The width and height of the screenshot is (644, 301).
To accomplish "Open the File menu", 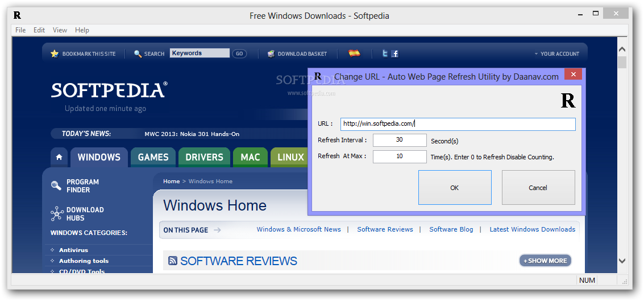I will pos(20,30).
